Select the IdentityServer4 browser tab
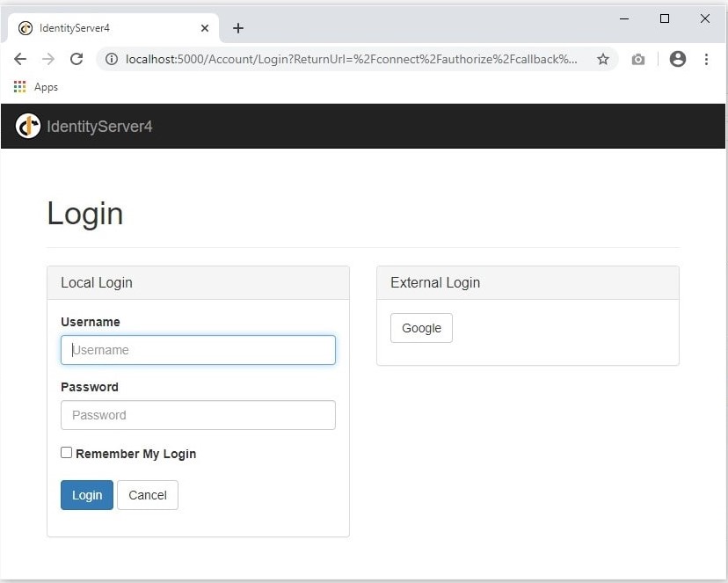 tap(97, 27)
